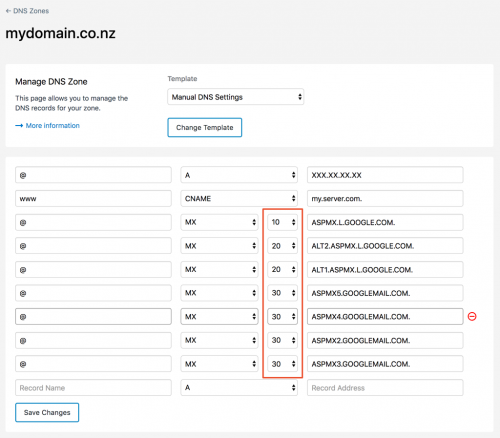Open the CNAME record type dropdown
The image size is (500, 438).
pyautogui.click(x=239, y=199)
